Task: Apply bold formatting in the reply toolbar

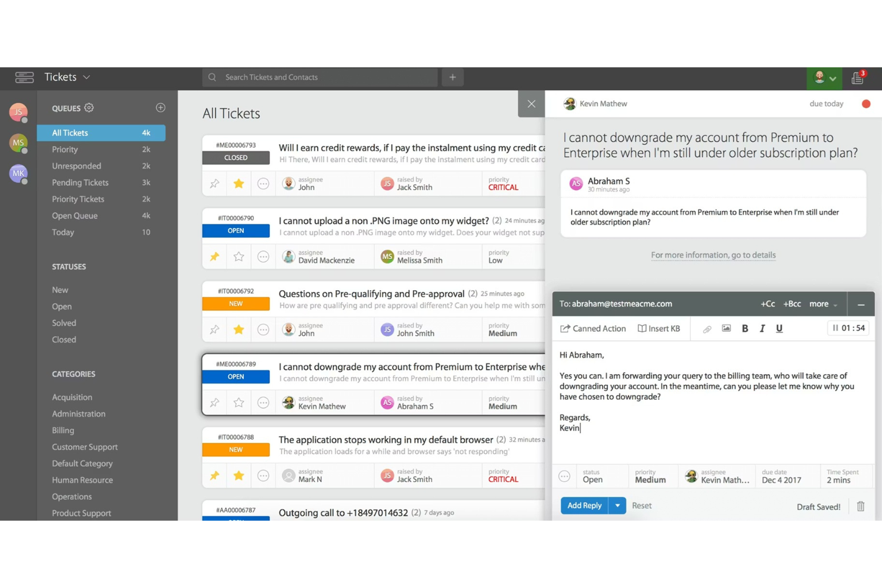Action: [744, 328]
